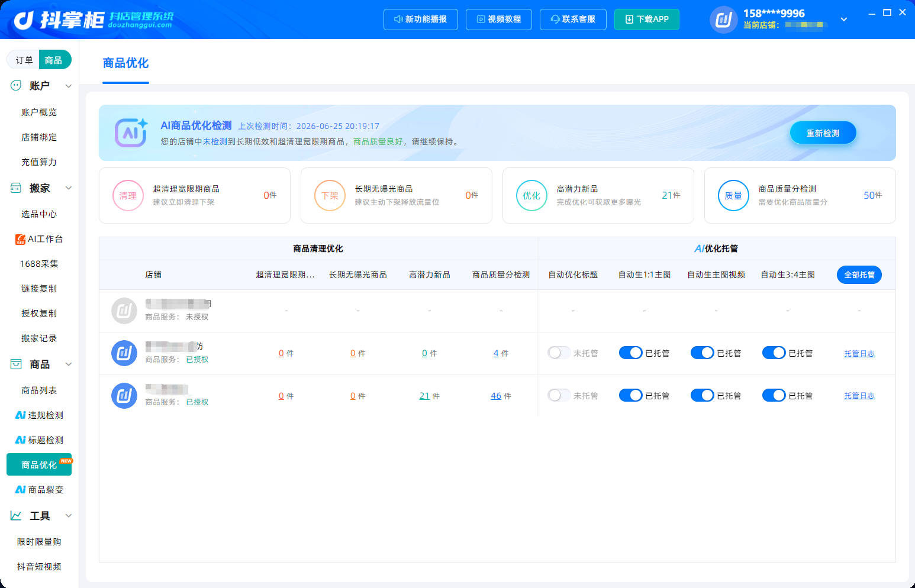The image size is (915, 588).
Task: Collapse the 商品 section chevron in sidebar
Action: point(69,364)
